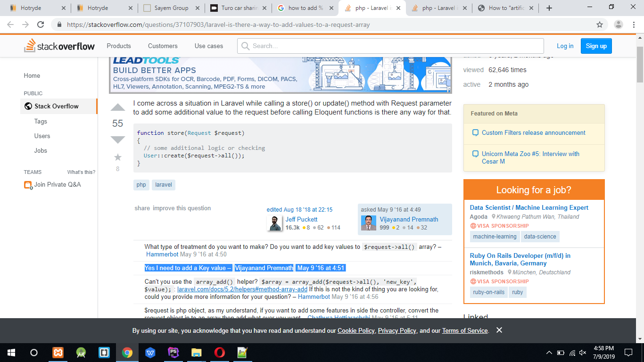Favorite the question using the star icon
Viewport: 644px width, 362px height.
click(117, 157)
